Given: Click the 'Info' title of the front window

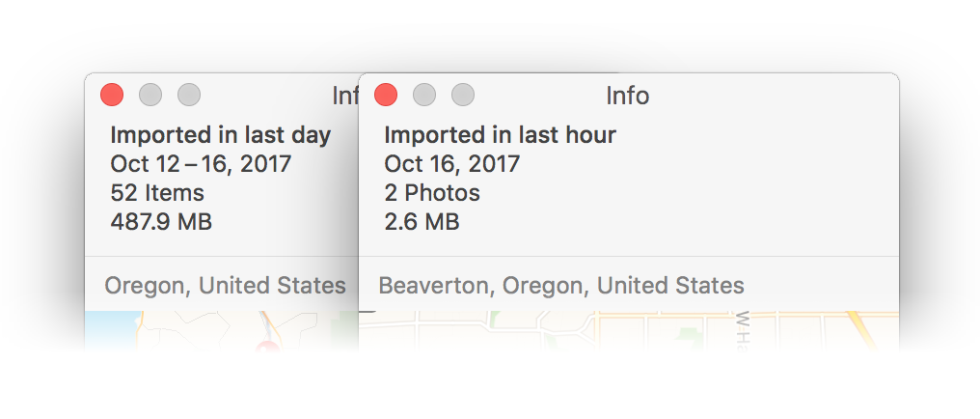Looking at the screenshot, I should click(628, 96).
